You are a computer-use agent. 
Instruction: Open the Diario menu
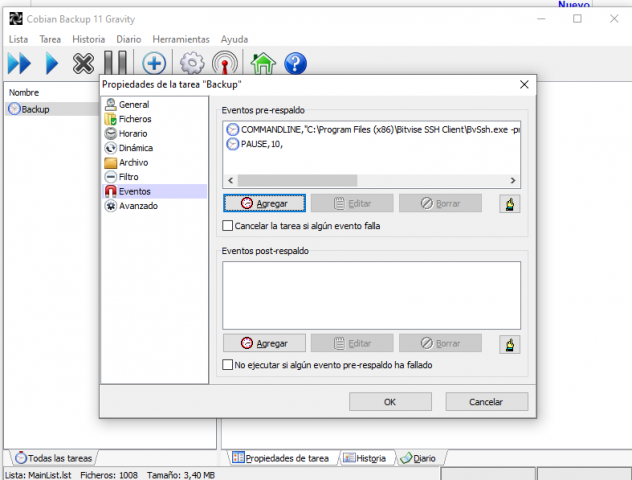(129, 39)
